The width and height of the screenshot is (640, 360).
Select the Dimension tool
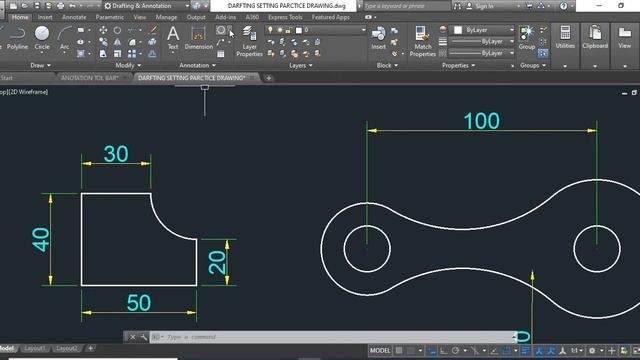198,38
